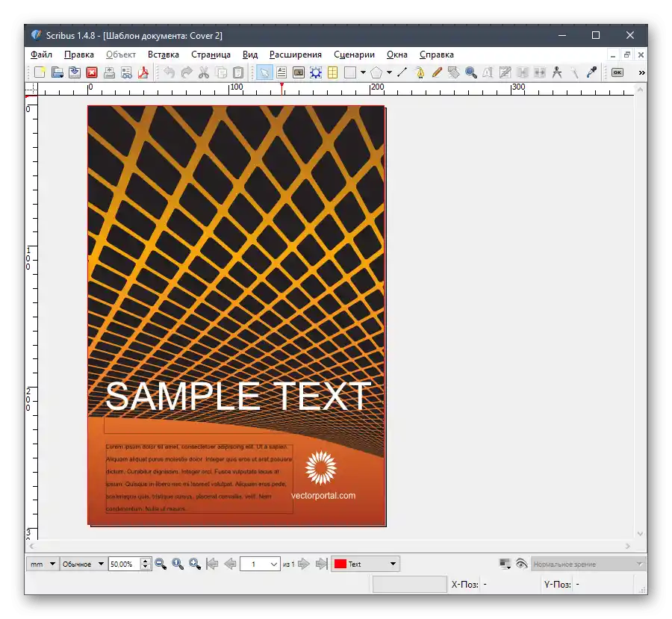Viewport: 672px width, 619px height.
Task: Select the Eyedropper tool
Action: point(592,72)
